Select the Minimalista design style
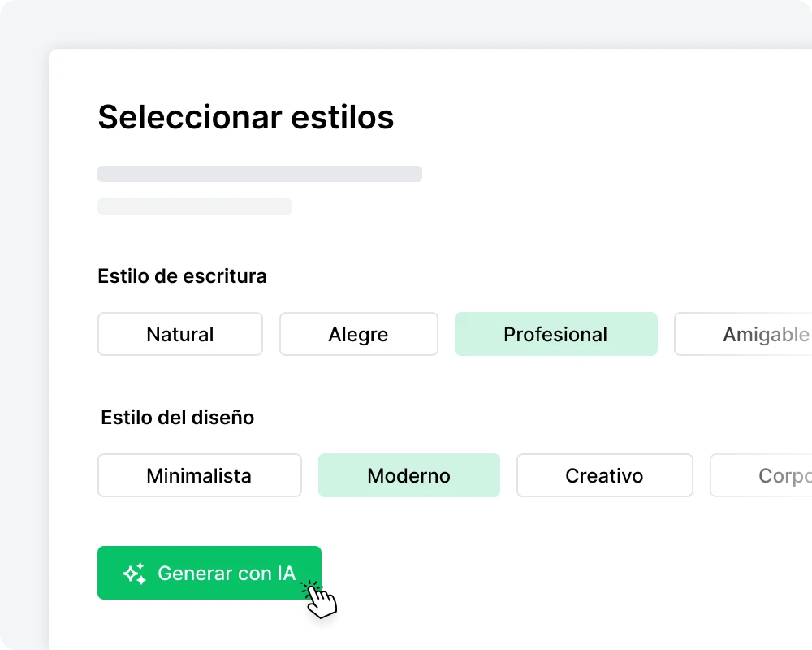Screen dimensions: 812x650 pos(199,476)
